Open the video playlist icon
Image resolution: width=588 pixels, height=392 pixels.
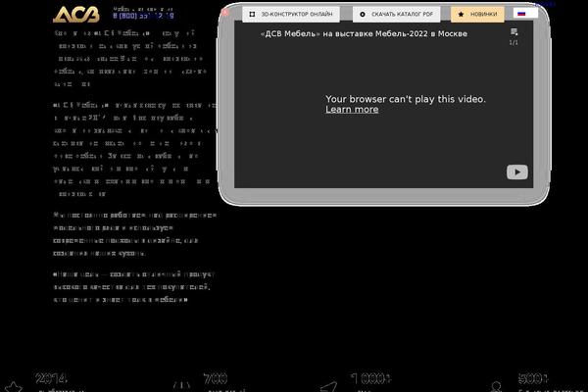[x=514, y=31]
